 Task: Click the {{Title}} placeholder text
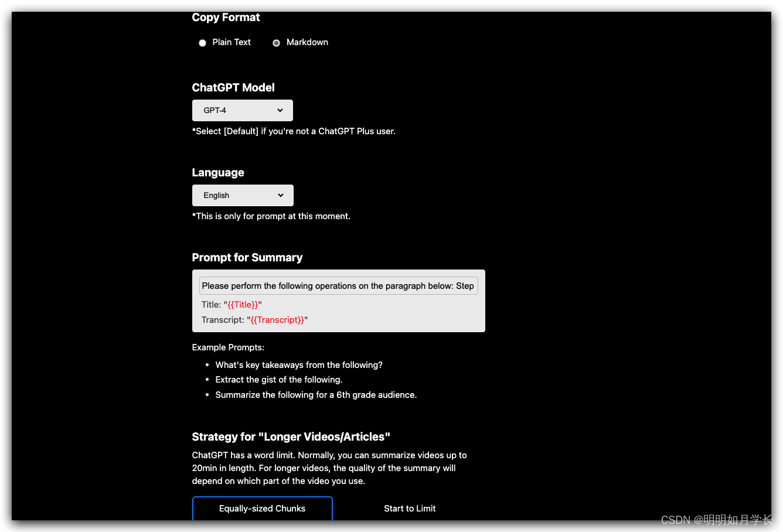coord(243,305)
